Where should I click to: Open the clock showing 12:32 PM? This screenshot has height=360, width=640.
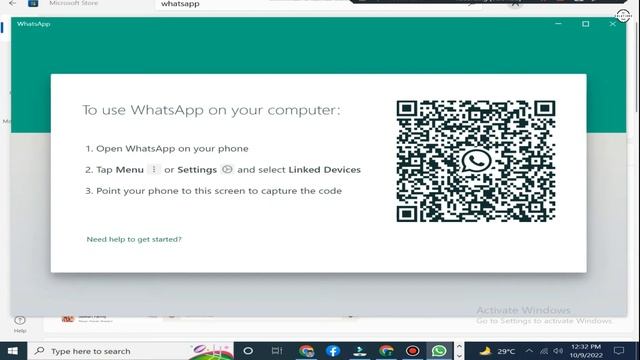[586, 351]
